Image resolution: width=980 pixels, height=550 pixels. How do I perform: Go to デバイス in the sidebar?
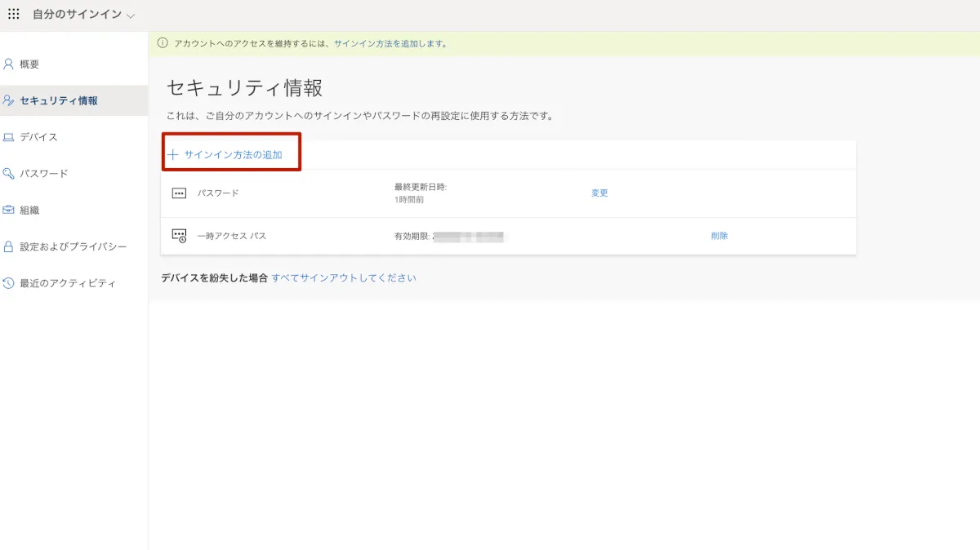point(38,137)
